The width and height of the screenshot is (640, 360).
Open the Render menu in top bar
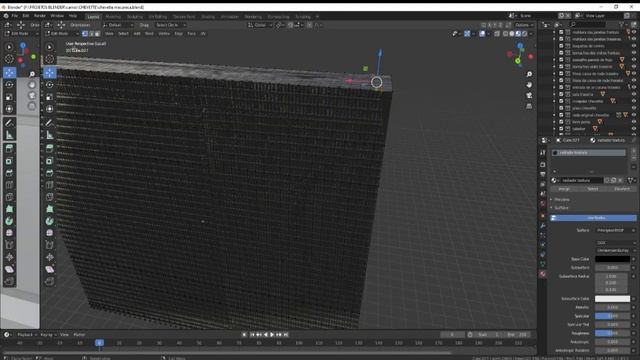40,16
